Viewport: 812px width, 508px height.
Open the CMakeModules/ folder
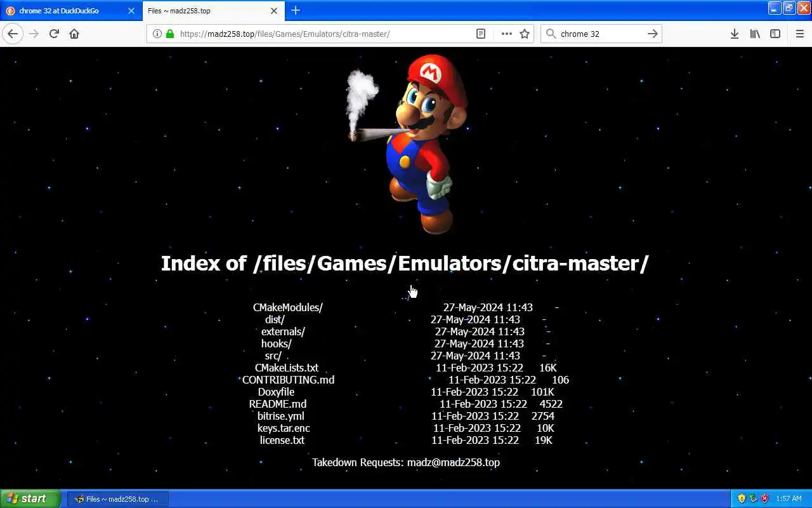(288, 307)
